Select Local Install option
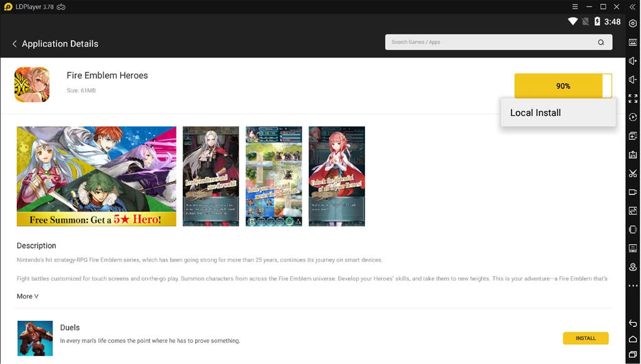 coord(558,113)
